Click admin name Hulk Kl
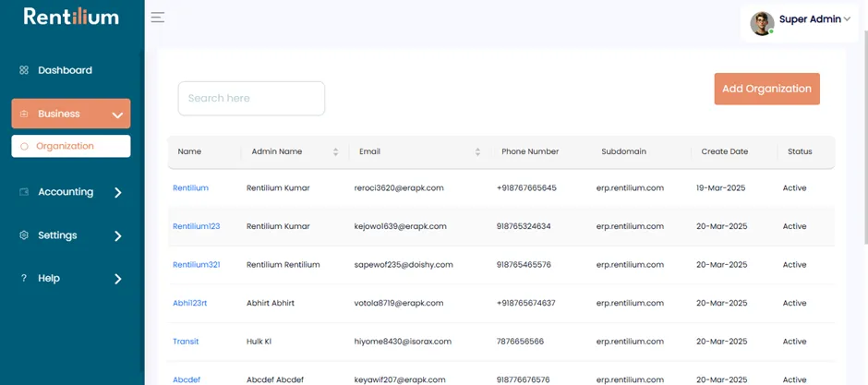This screenshot has height=385, width=868. coord(259,342)
